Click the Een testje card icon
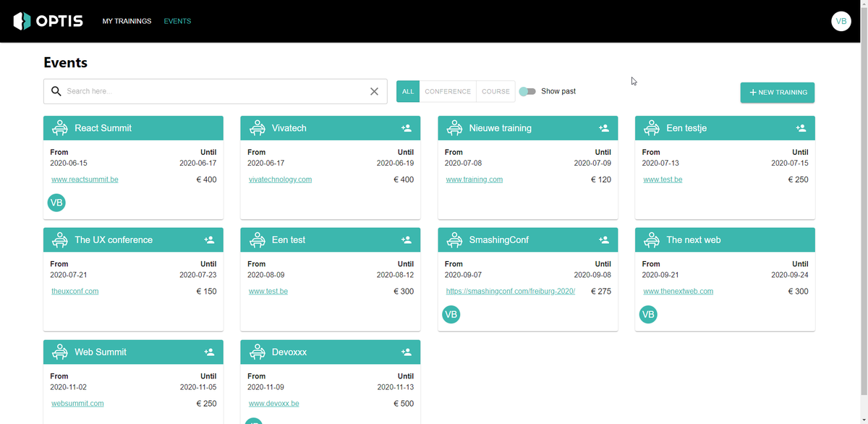The height and width of the screenshot is (424, 868). pos(652,128)
